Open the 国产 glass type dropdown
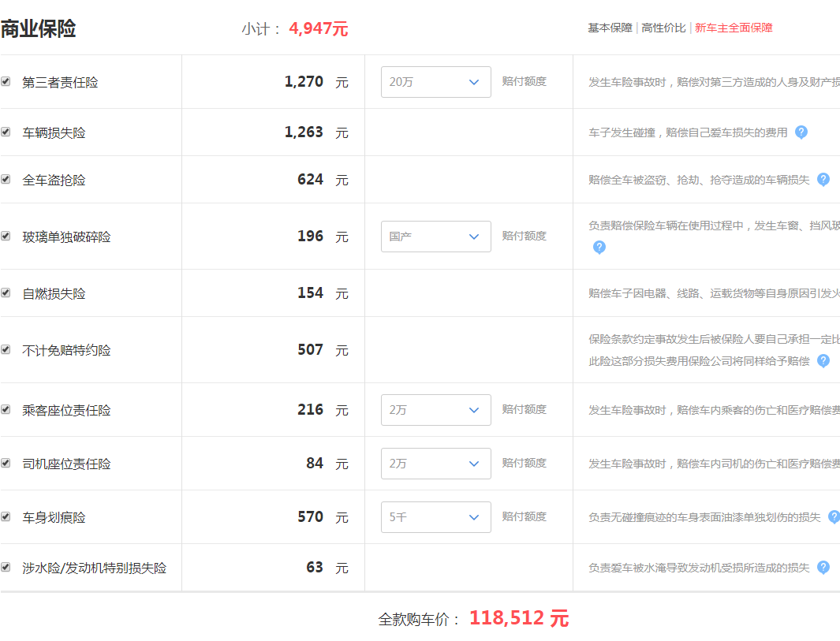840x641 pixels. click(x=435, y=237)
